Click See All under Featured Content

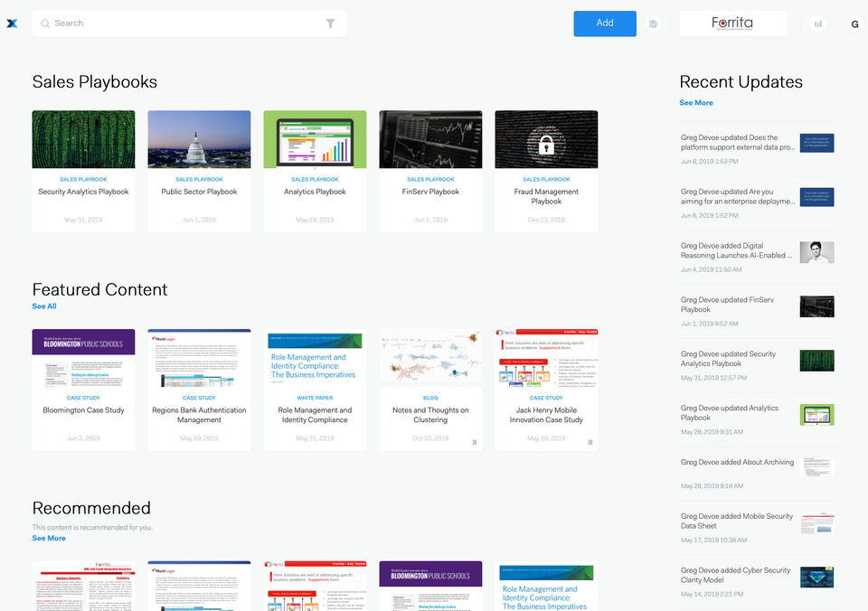coord(44,306)
